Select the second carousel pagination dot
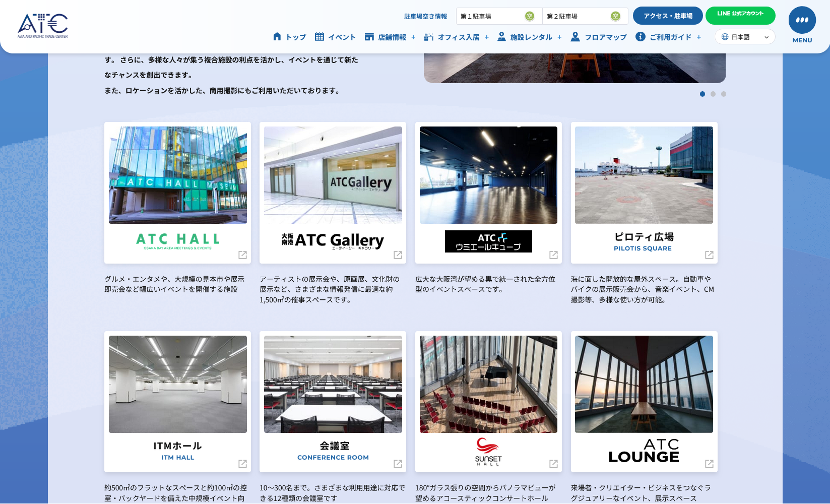 (713, 94)
